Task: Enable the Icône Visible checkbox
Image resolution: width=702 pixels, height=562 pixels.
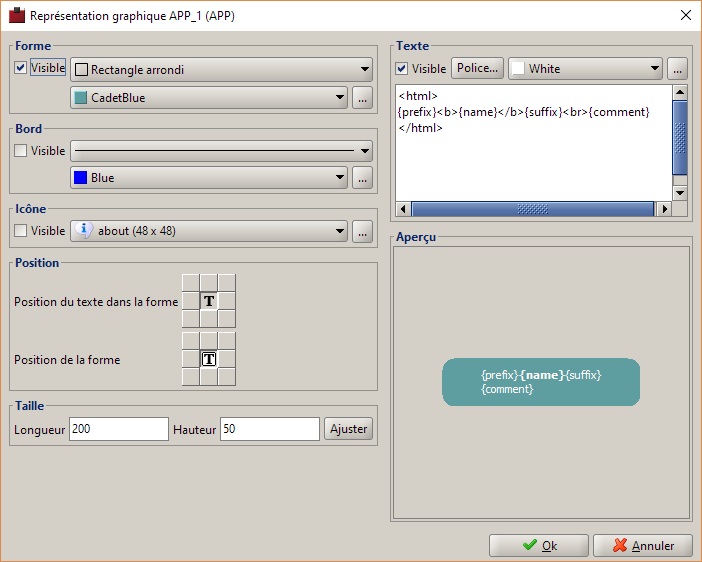Action: (x=21, y=231)
